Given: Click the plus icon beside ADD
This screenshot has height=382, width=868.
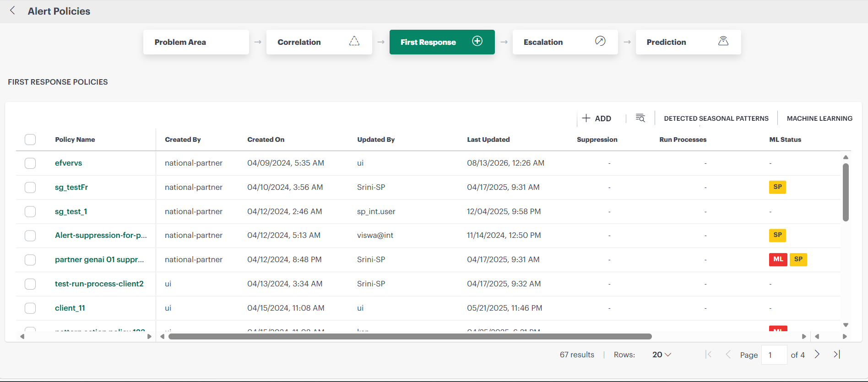Looking at the screenshot, I should click(x=586, y=118).
